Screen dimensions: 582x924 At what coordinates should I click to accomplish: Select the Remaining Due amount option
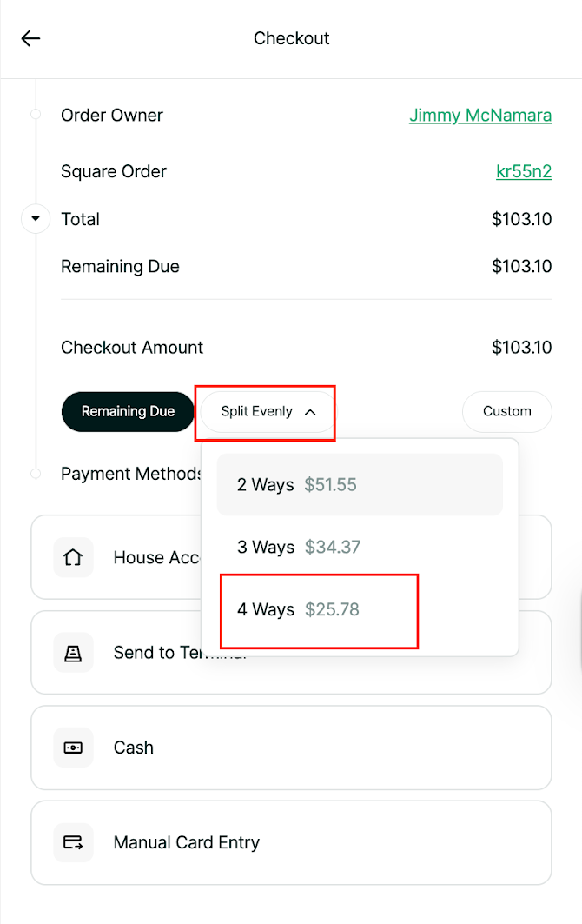(128, 412)
